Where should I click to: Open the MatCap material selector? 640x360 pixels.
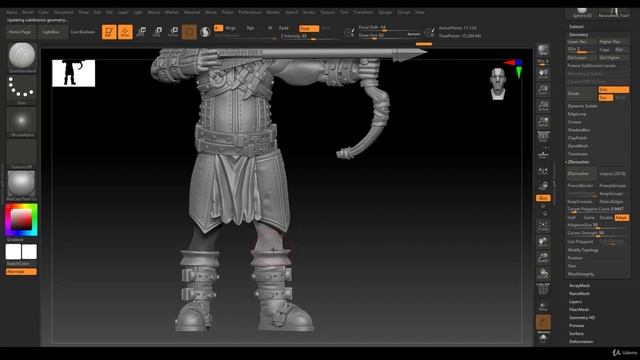click(x=22, y=185)
